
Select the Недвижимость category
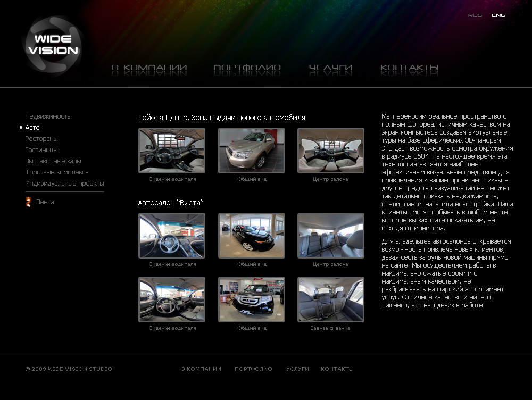coord(47,116)
